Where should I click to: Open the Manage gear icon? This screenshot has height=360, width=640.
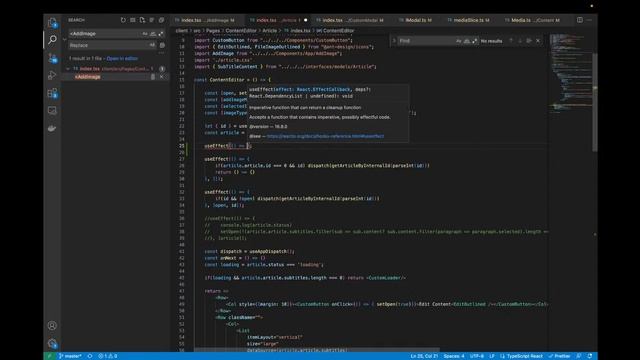[52, 343]
